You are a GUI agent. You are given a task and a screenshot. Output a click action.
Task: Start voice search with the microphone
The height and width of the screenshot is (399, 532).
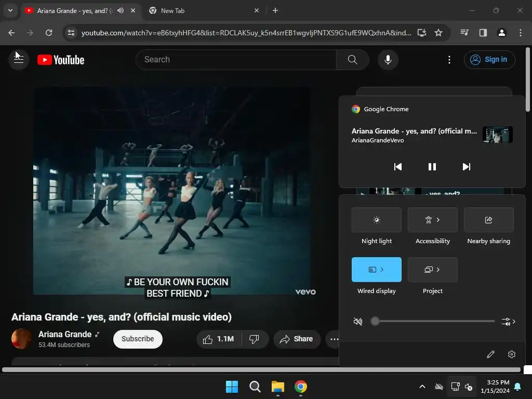(x=388, y=60)
